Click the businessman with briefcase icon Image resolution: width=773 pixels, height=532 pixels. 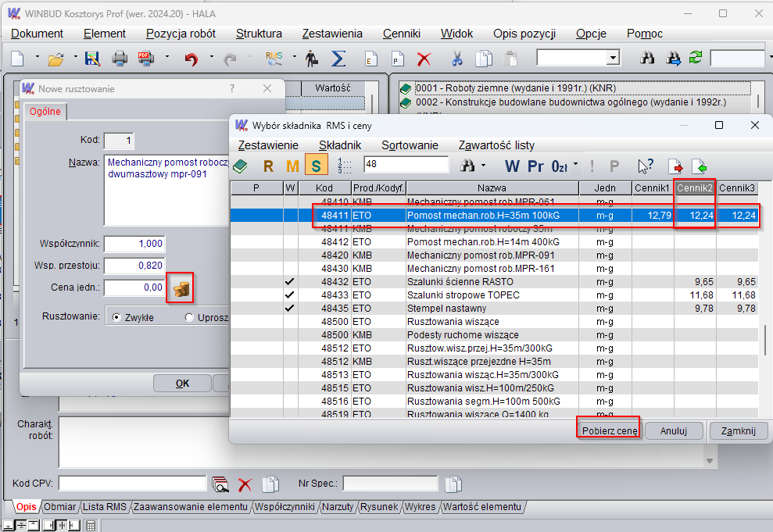click(x=311, y=59)
